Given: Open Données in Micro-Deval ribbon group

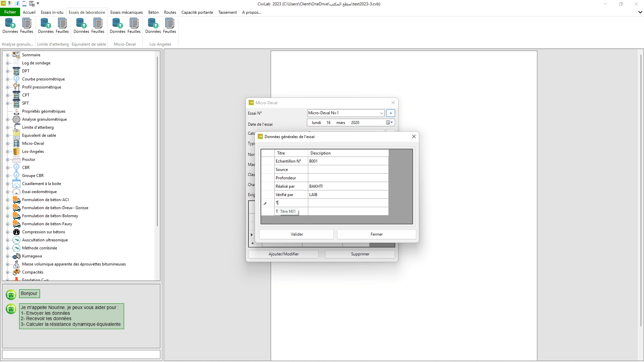Looking at the screenshot, I should (117, 26).
